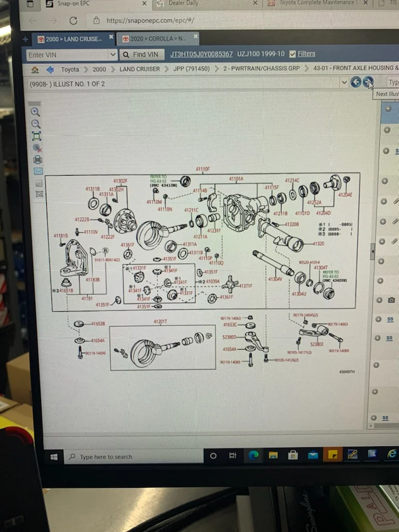Image resolution: width=399 pixels, height=532 pixels.
Task: Close the 2020 > COROLLA vehicle tab
Action: pos(195,36)
